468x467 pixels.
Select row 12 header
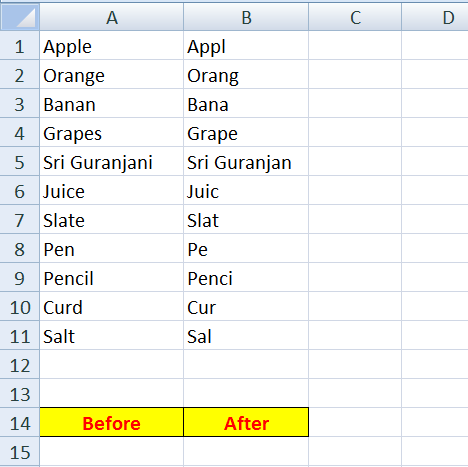20,365
